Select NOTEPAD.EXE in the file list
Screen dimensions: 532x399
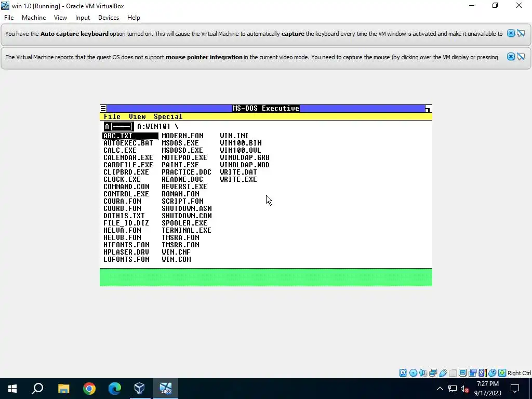(x=184, y=158)
